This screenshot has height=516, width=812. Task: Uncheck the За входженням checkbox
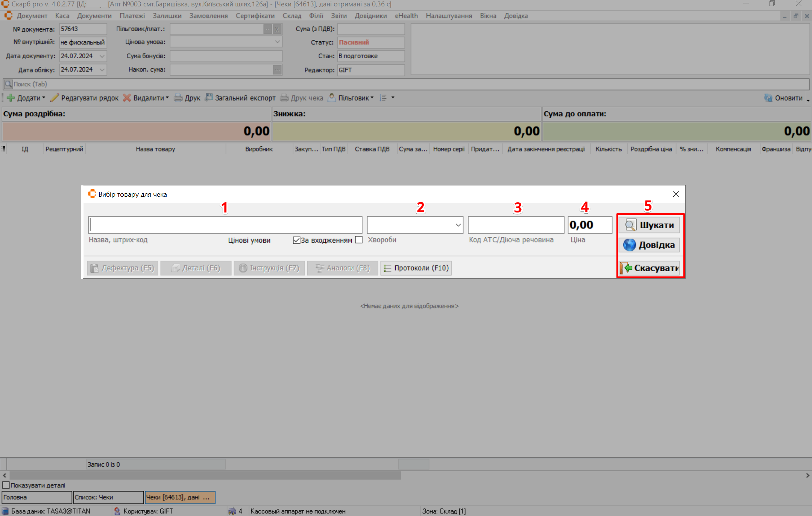pos(296,240)
